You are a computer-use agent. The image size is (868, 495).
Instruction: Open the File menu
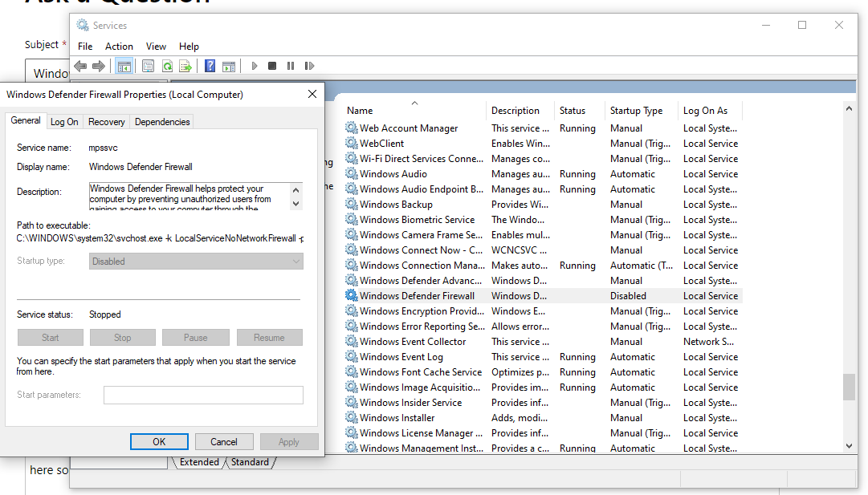click(x=85, y=47)
